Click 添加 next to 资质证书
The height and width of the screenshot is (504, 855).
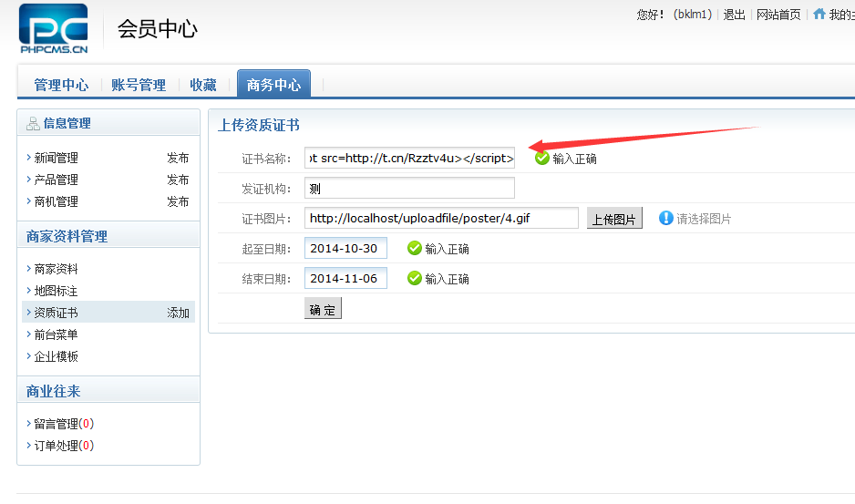point(178,313)
